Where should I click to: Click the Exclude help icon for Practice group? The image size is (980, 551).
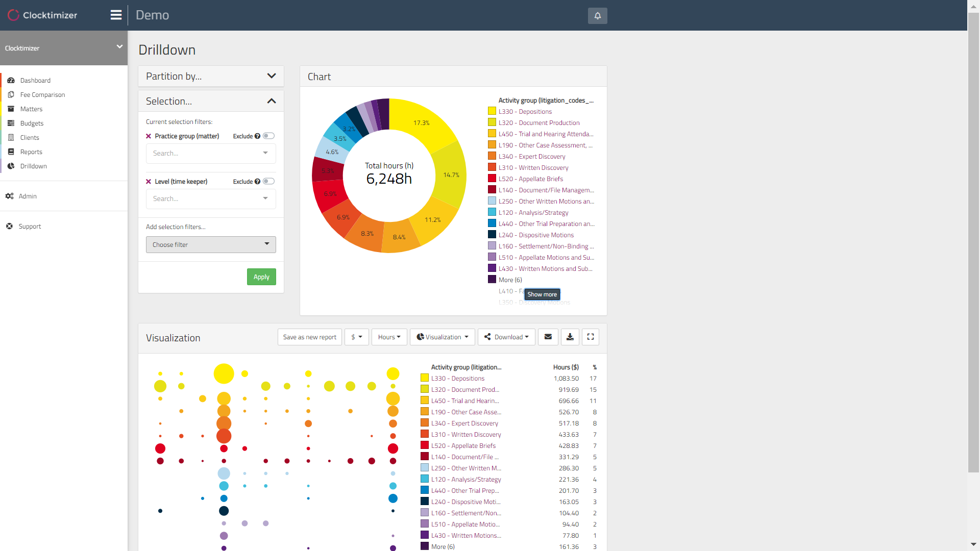click(257, 136)
